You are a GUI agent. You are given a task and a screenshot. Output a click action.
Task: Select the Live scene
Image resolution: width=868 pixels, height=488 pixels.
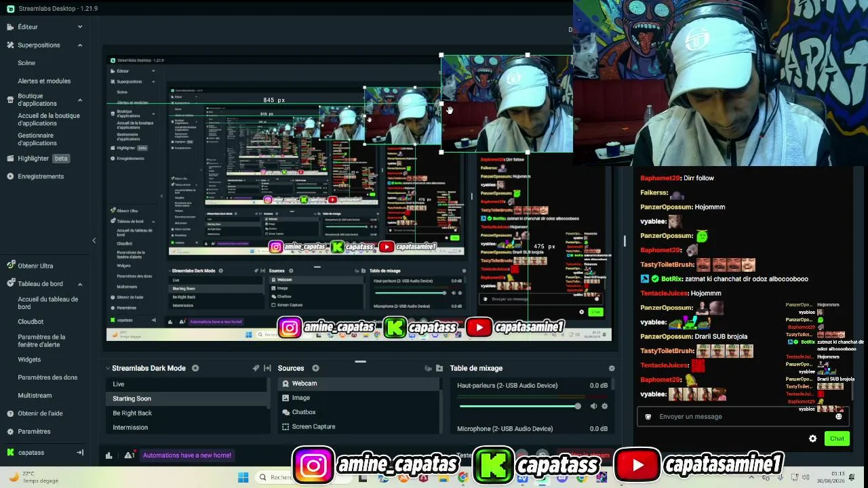[x=188, y=384]
